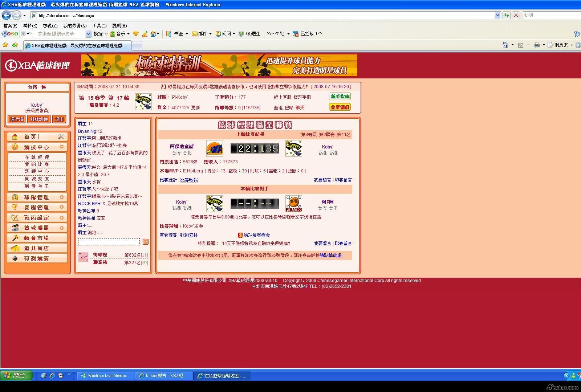The height and width of the screenshot is (392, 581).
Task: Expand the 戰術設定 section
Action: 62,217
